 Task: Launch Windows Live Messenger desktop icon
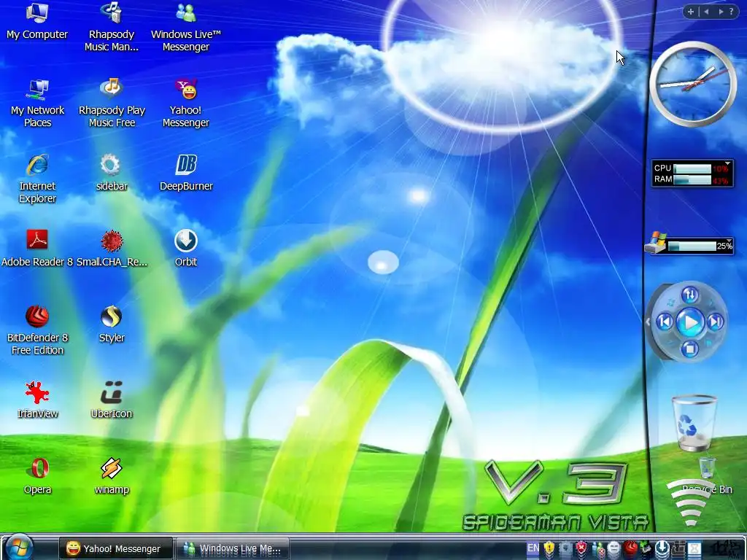click(186, 27)
